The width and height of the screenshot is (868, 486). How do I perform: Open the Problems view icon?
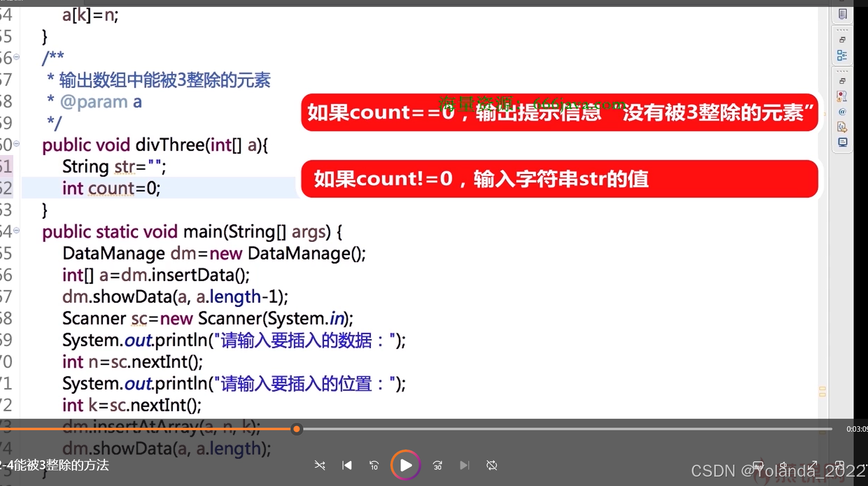pos(842,96)
